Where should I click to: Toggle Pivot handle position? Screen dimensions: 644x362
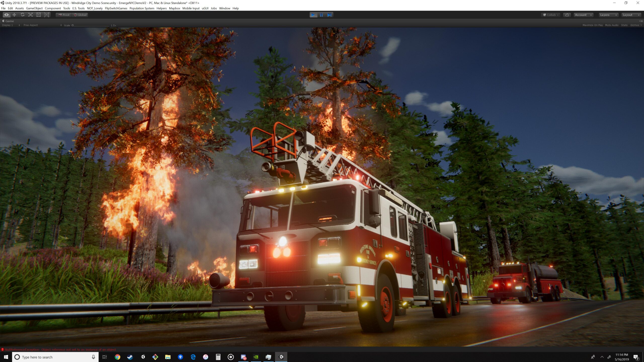pyautogui.click(x=64, y=15)
